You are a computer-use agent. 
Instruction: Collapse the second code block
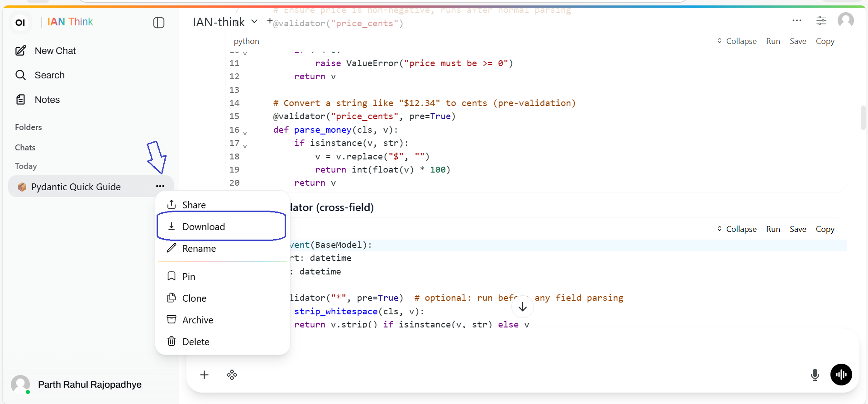point(737,229)
